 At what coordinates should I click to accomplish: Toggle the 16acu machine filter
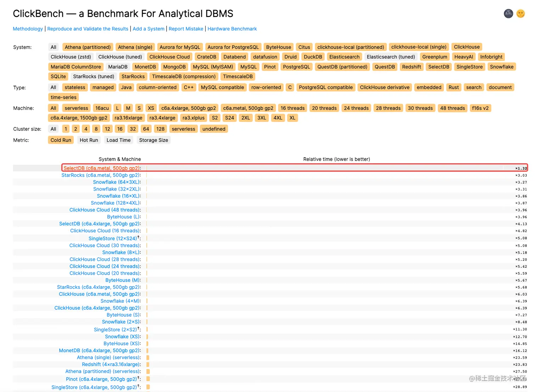click(x=102, y=108)
